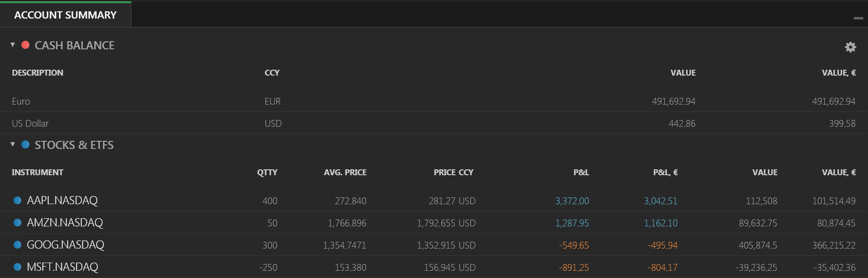Click the minimize dash icon of panel
868x278 pixels.
[858, 18]
